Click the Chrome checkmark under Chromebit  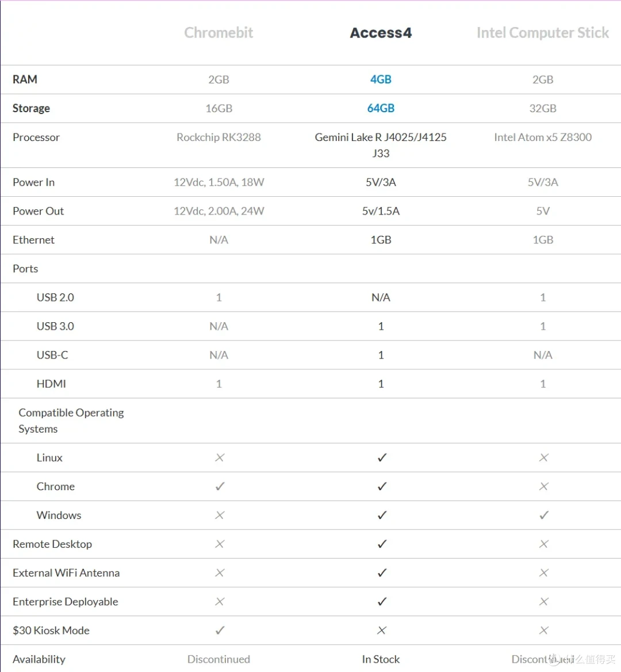(220, 486)
